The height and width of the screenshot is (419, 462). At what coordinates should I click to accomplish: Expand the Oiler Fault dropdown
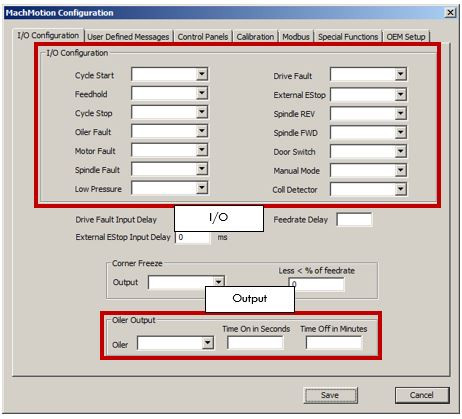169,131
